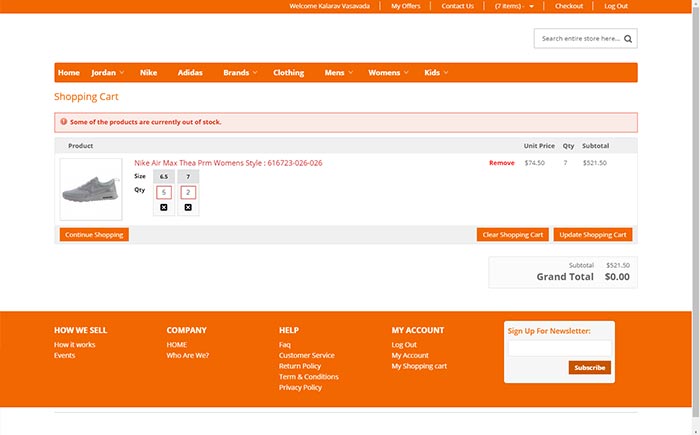
Task: Click Log Out in the footer
Action: coord(404,344)
